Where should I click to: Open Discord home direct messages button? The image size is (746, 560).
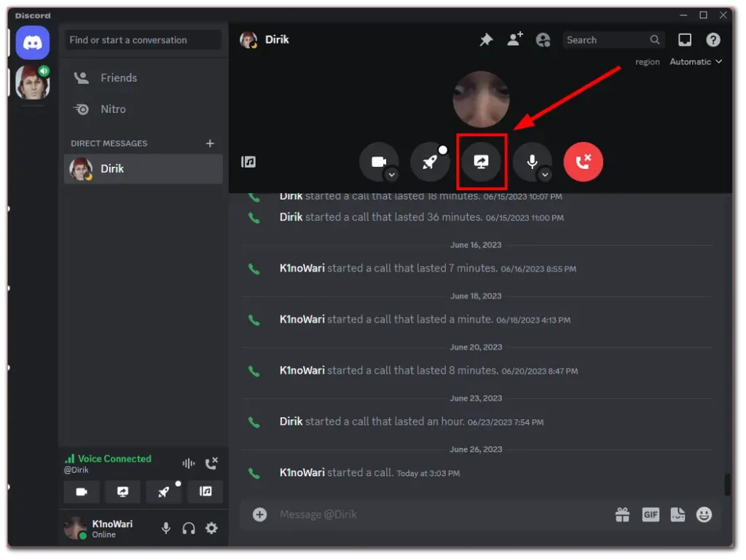pos(32,43)
